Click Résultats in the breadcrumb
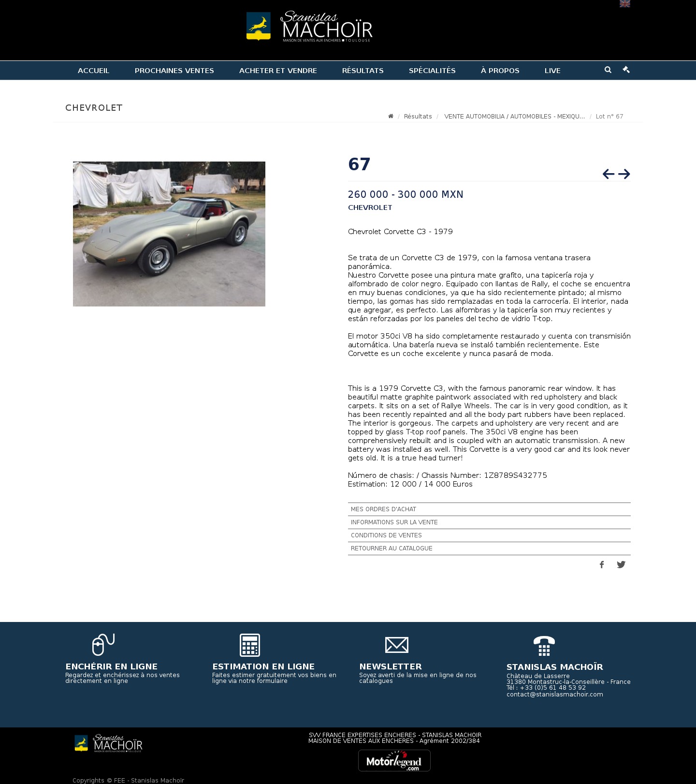Screen dimensions: 696x784 (x=418, y=117)
